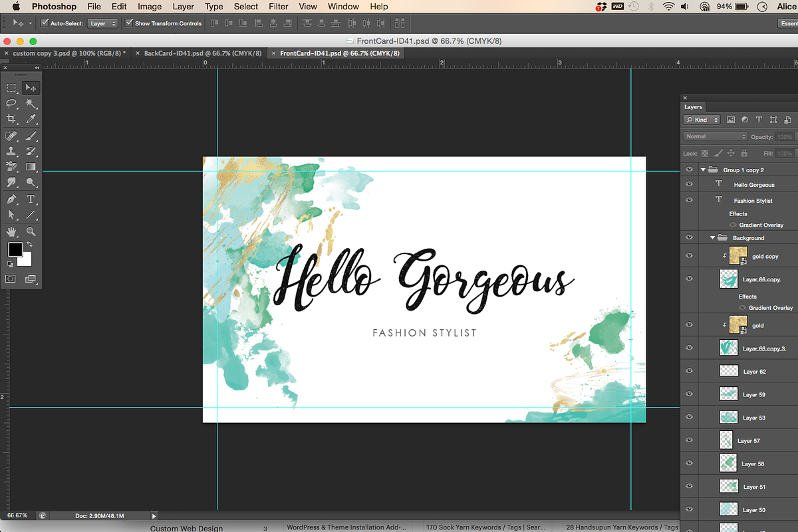The height and width of the screenshot is (532, 798).
Task: Toggle Quick Mask mode
Action: pos(11,279)
